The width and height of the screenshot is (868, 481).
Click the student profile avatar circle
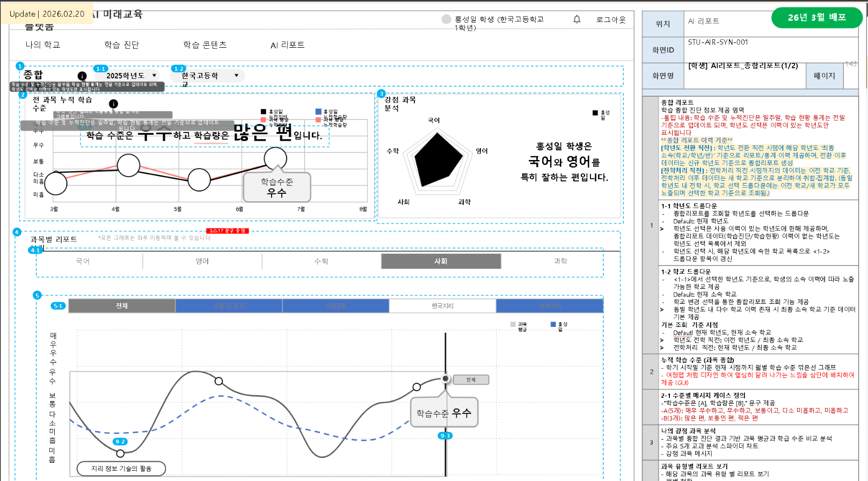tap(446, 19)
